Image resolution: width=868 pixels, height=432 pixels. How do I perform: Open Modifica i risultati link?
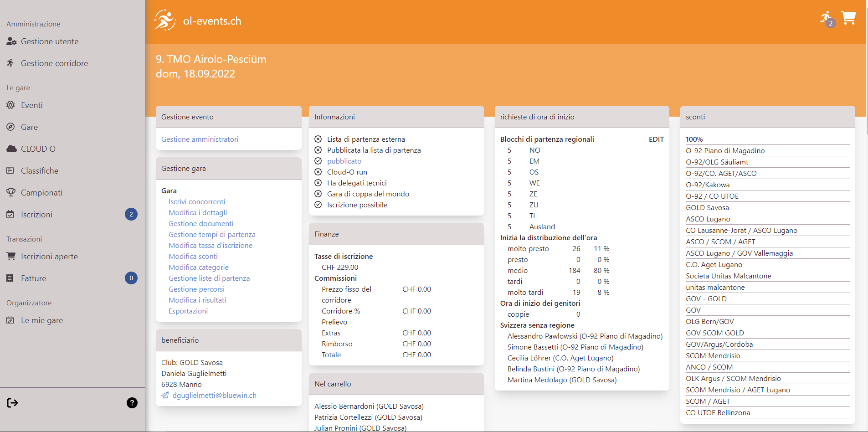(x=197, y=300)
